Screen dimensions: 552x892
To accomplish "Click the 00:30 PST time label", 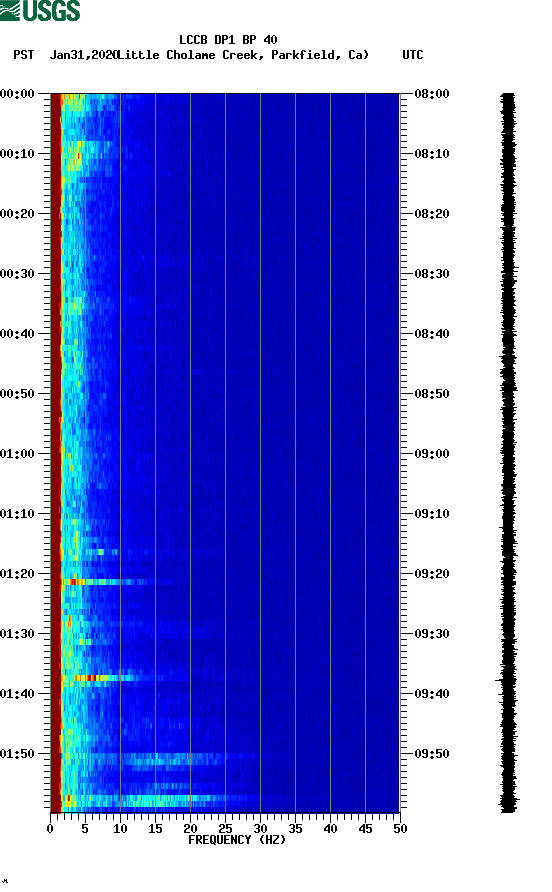I will [17, 274].
